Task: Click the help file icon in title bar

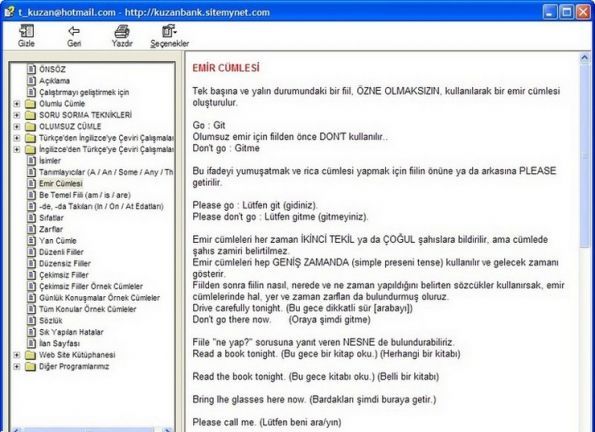Action: pyautogui.click(x=9, y=12)
